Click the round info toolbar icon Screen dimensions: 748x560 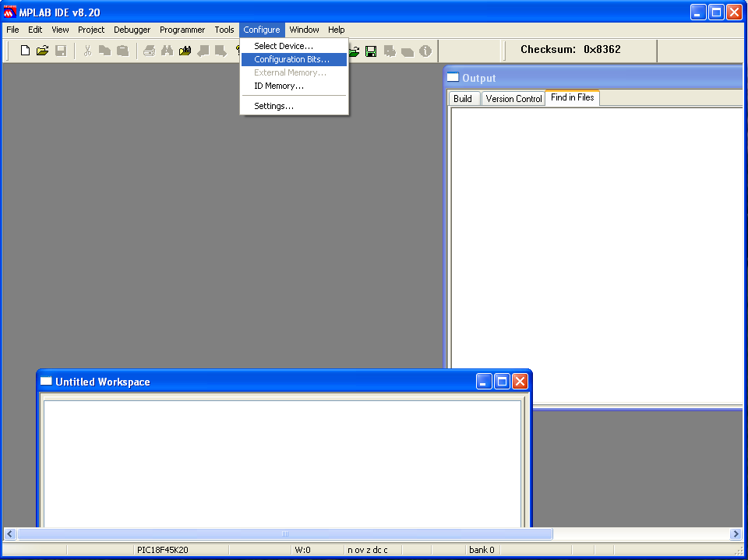425,51
